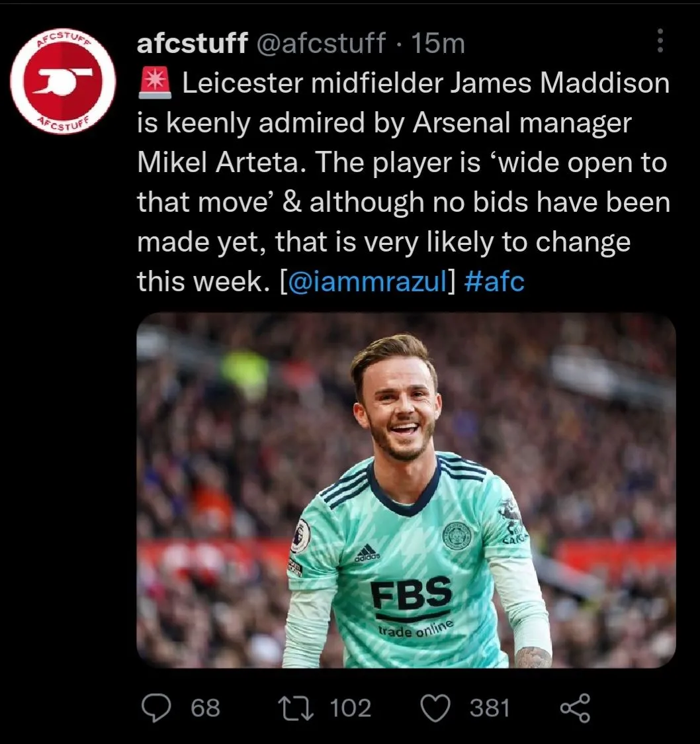The width and height of the screenshot is (700, 744).
Task: Click the red siren emoji
Action: point(155,84)
